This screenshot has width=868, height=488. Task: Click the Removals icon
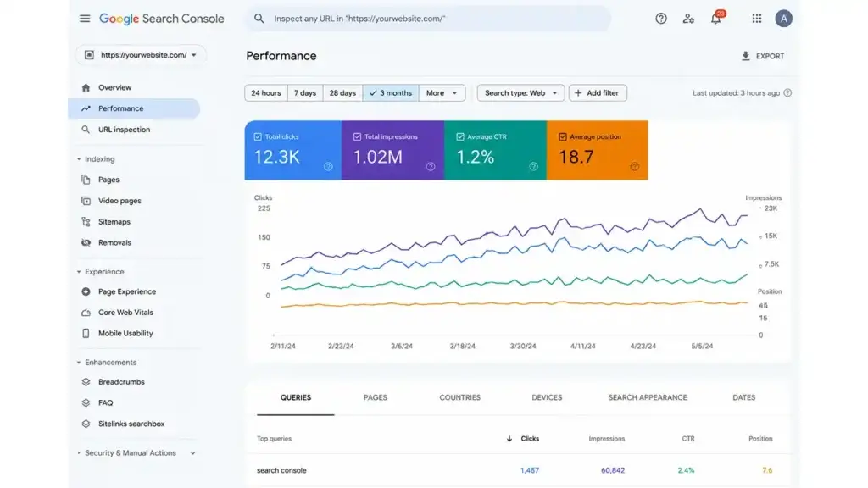click(x=86, y=243)
